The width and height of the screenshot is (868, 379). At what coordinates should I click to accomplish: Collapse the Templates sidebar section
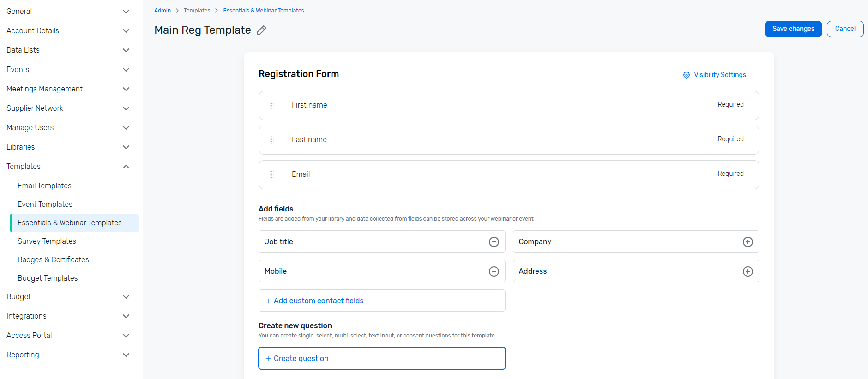(x=126, y=167)
